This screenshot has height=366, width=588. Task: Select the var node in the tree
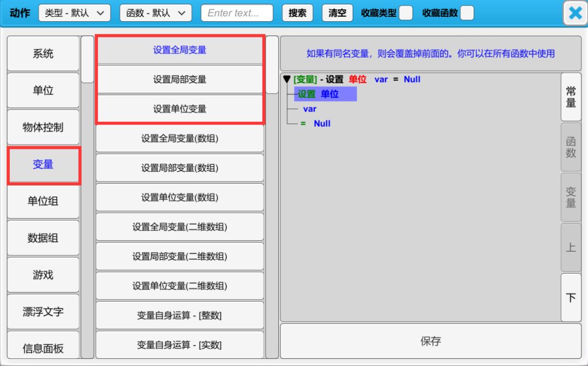point(310,109)
